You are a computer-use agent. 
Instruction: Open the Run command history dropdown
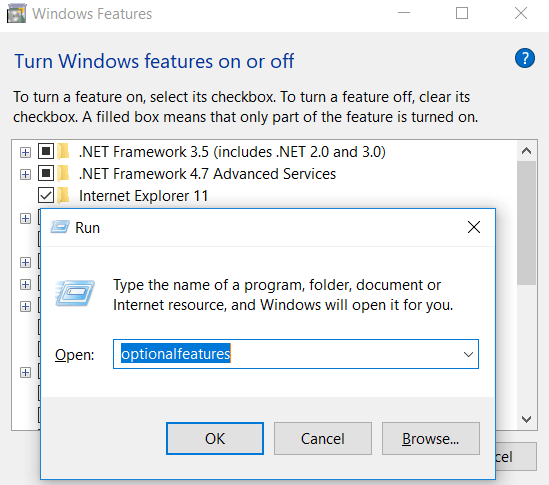[468, 354]
